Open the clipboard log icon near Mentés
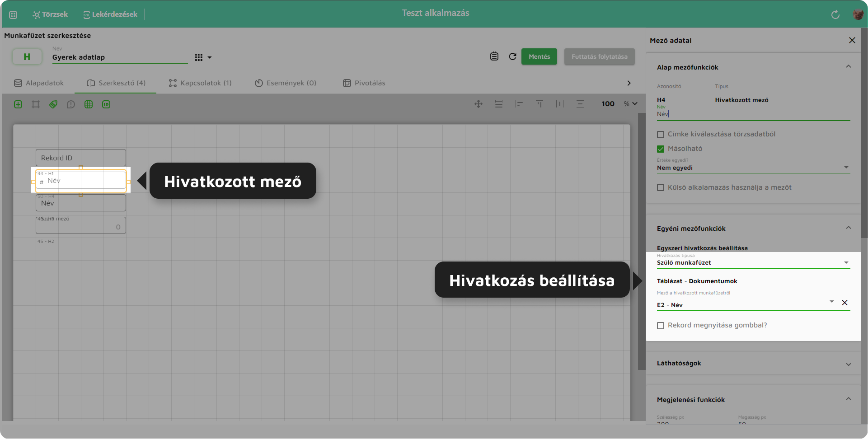The width and height of the screenshot is (868, 439). (x=494, y=56)
